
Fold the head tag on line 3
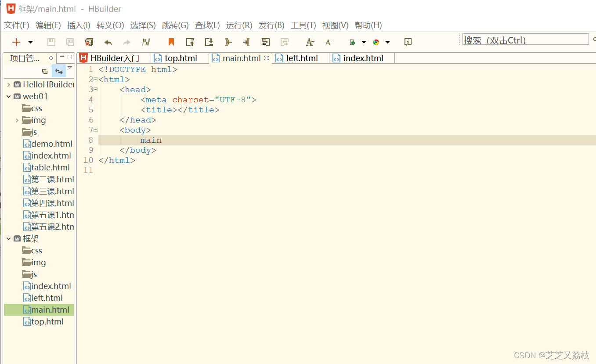(95, 90)
